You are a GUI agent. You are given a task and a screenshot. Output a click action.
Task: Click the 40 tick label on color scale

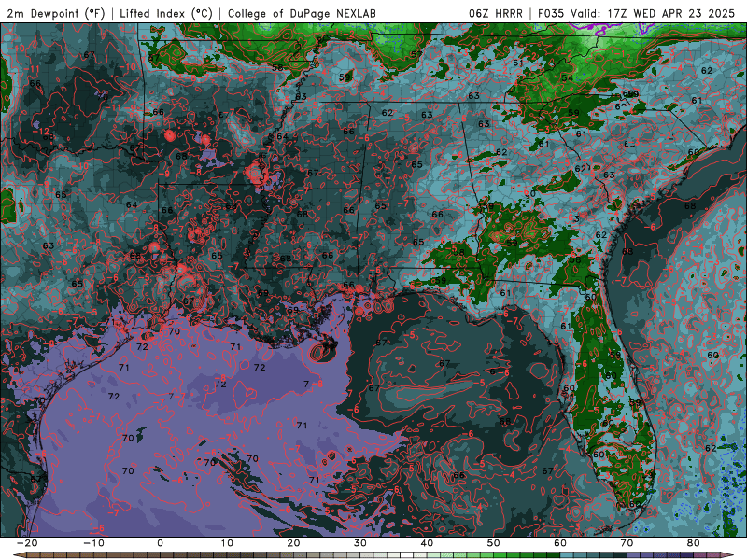coord(427,543)
